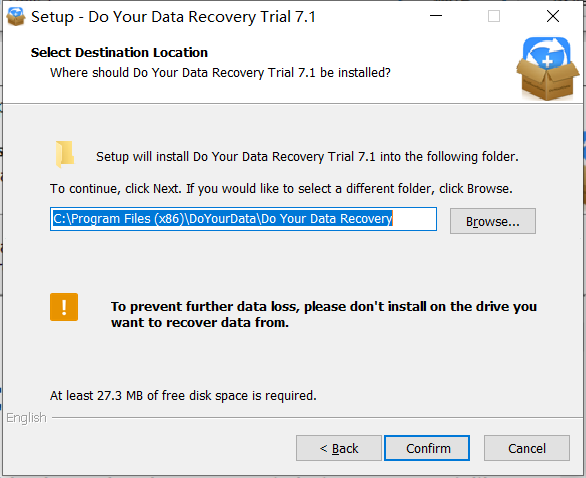Open the Browse... folder chooser
Screen dimensions: 586x478
[x=493, y=221]
